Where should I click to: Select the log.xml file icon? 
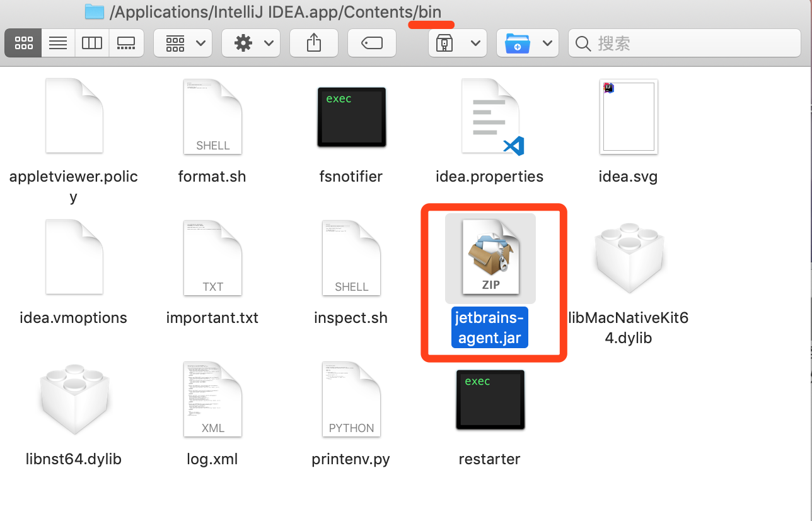212,399
